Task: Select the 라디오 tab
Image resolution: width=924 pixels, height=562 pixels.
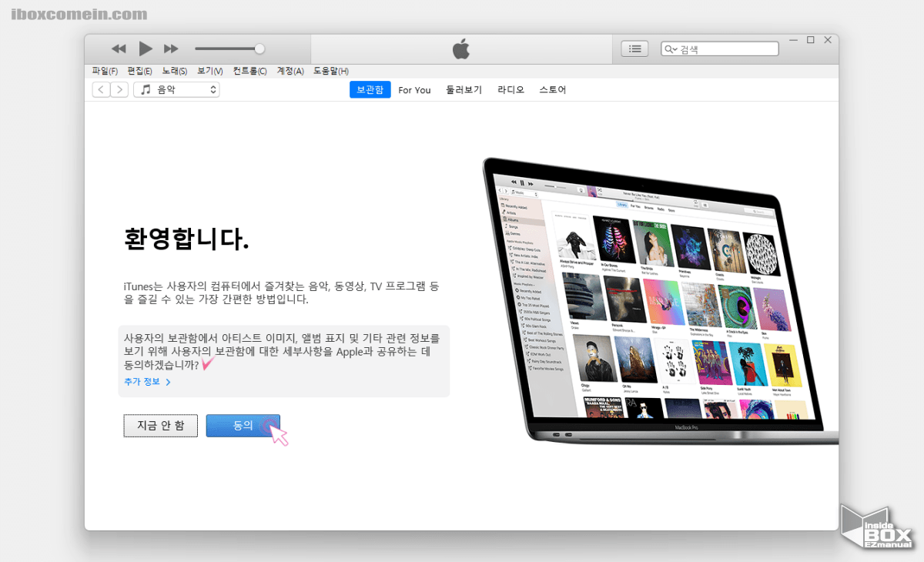Action: point(511,89)
